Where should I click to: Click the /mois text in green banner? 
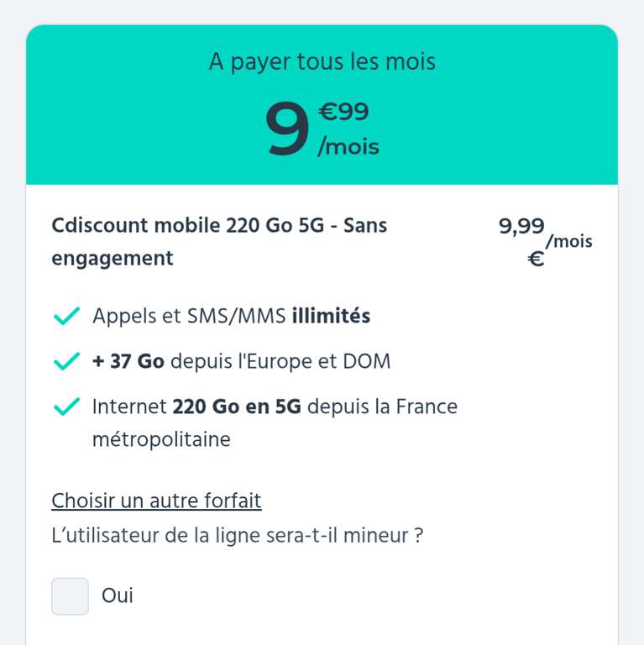click(x=348, y=148)
